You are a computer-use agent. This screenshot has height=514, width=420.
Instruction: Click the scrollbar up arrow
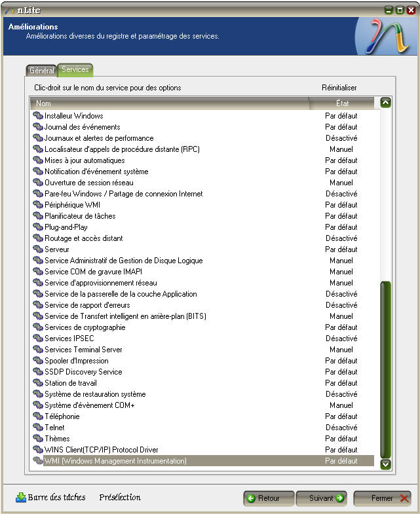(385, 103)
